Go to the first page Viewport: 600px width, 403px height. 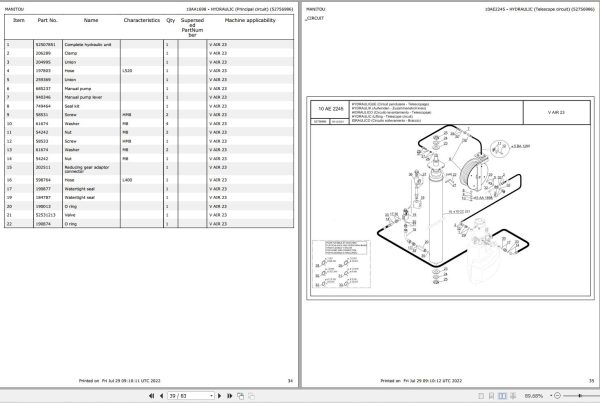pyautogui.click(x=152, y=396)
